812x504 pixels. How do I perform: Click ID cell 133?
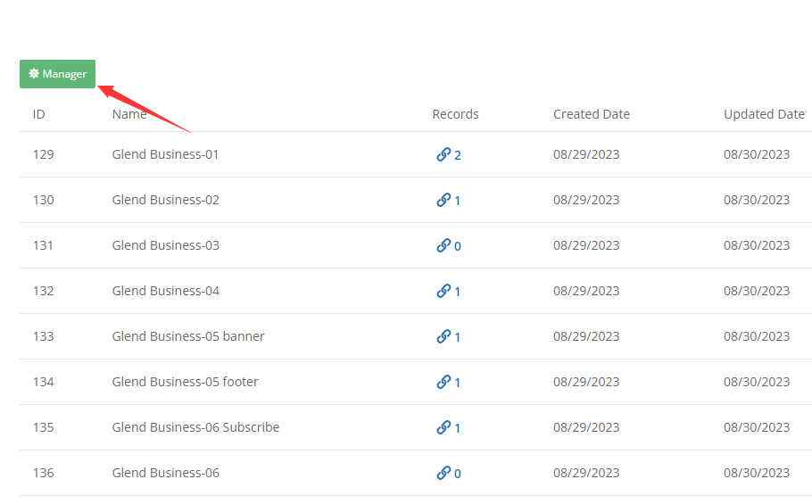coord(44,336)
